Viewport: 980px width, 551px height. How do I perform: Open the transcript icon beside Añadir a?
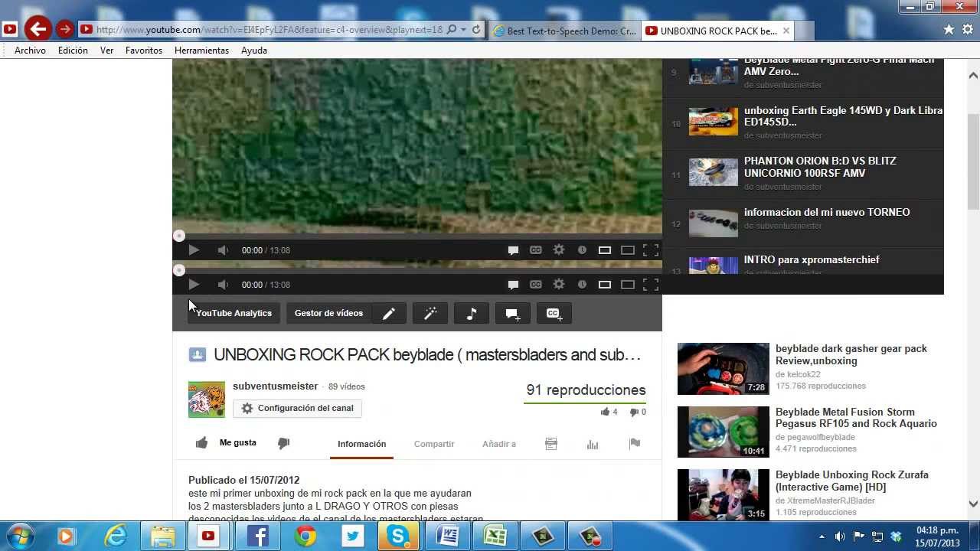551,444
